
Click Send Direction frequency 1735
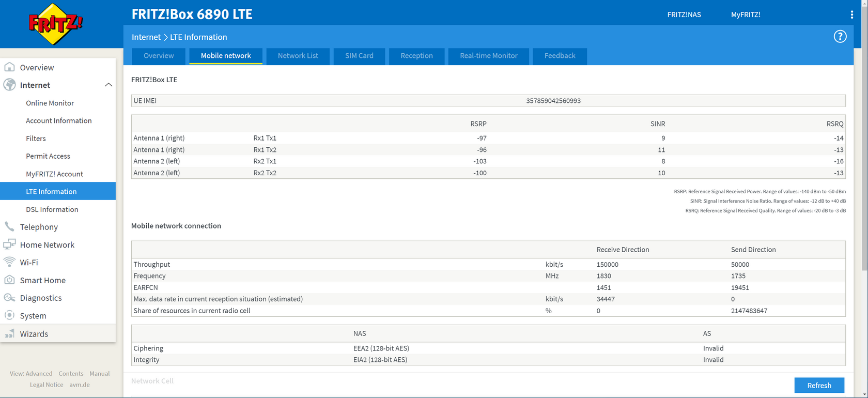738,276
